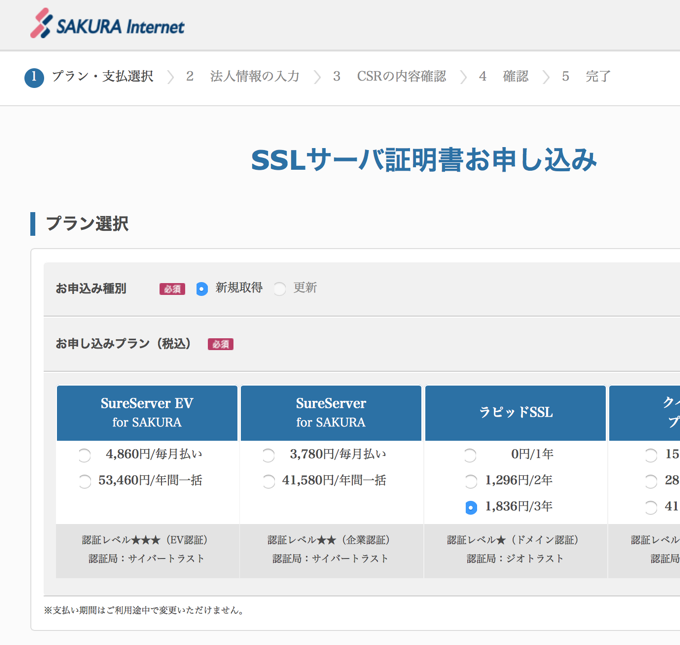Click 認証局：ジオトラスト text

[515, 559]
